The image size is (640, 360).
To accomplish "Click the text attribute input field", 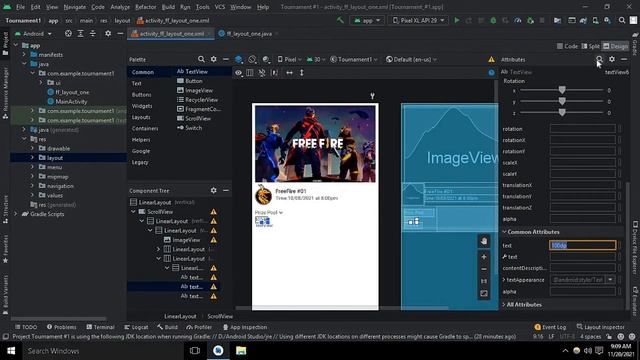I will (x=582, y=245).
